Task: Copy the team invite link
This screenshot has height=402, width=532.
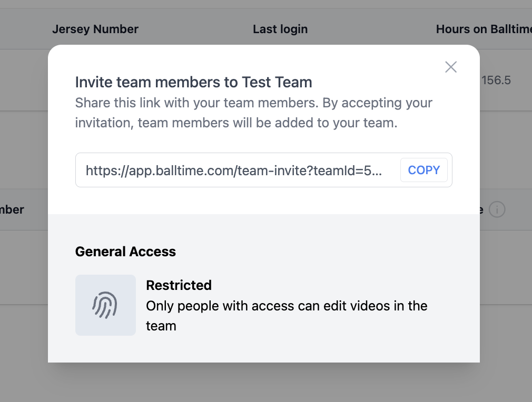Action: pos(424,169)
